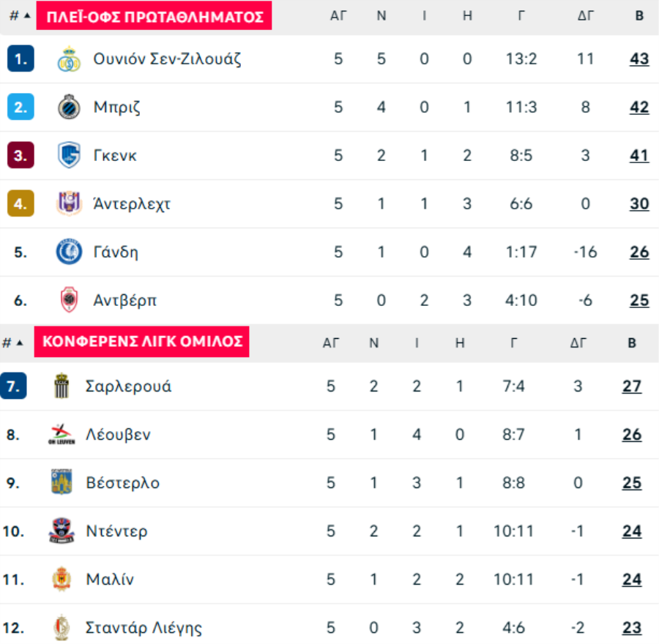Click the Σαρλερουά team badge
The height and width of the screenshot is (644, 659).
62,386
